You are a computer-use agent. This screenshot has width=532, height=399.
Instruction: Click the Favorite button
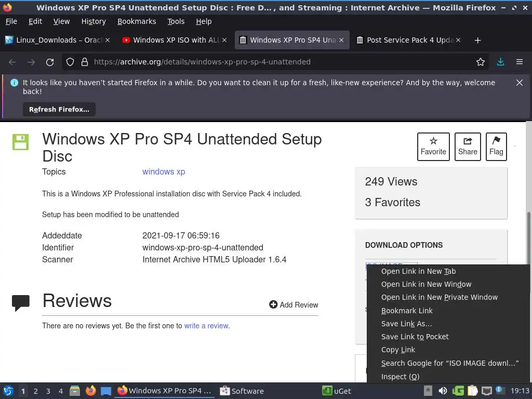coord(433,147)
